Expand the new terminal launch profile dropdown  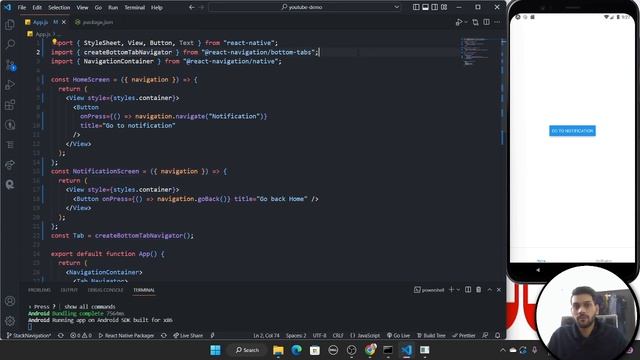pyautogui.click(x=458, y=290)
